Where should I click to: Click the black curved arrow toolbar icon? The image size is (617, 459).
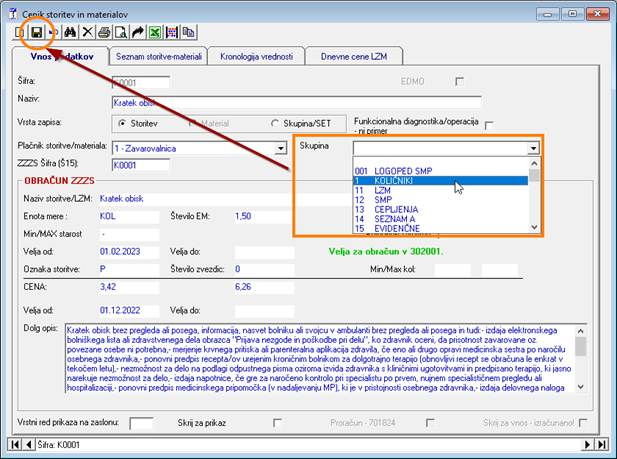[137, 33]
